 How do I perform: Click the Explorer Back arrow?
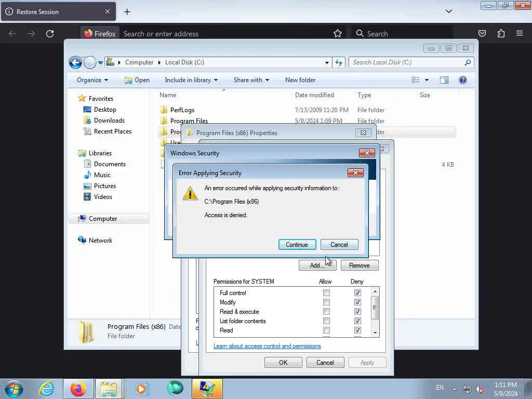[x=75, y=62]
